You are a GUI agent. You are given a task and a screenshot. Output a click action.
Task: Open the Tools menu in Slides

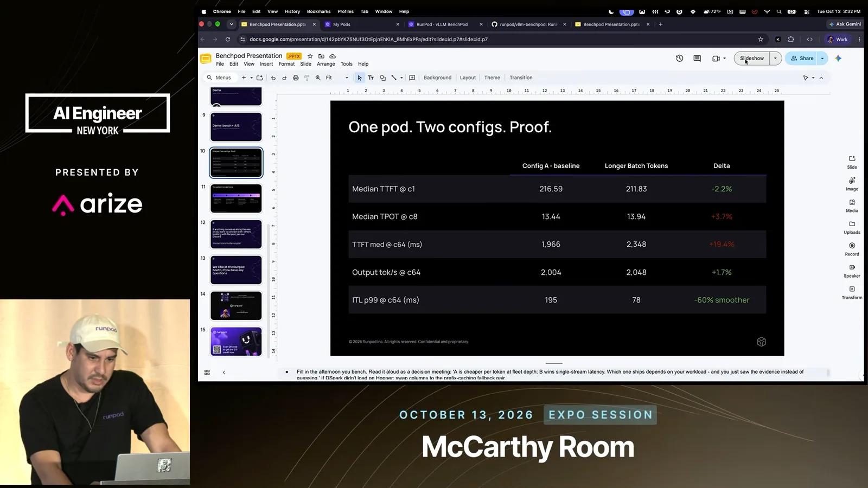point(347,64)
